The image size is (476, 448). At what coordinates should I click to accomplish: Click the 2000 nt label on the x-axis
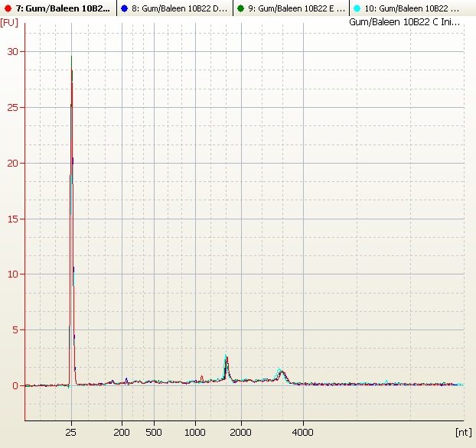pyautogui.click(x=241, y=432)
